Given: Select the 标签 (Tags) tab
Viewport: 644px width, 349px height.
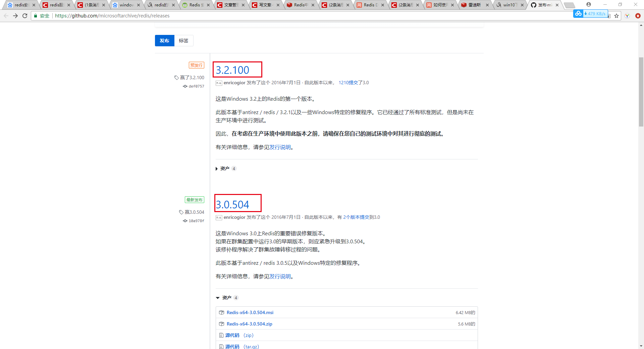Looking at the screenshot, I should [183, 41].
